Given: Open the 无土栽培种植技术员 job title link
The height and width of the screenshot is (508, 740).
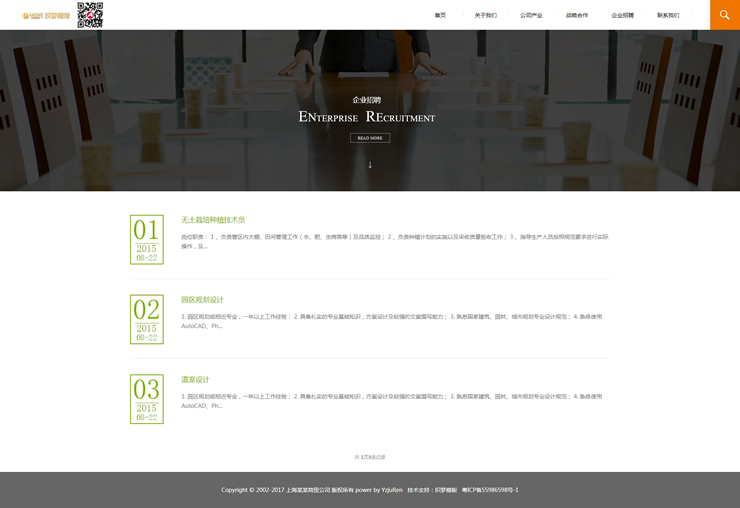Looking at the screenshot, I should pos(213,220).
